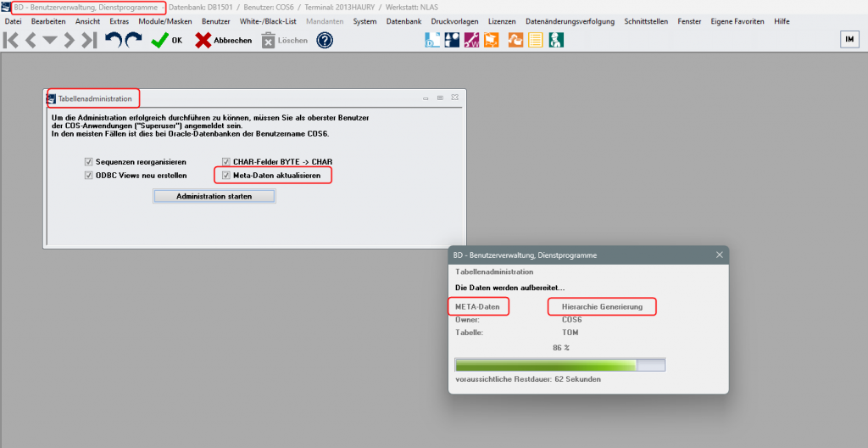Open help via question mark icon
Screen dimensions: 868x448
pos(325,40)
